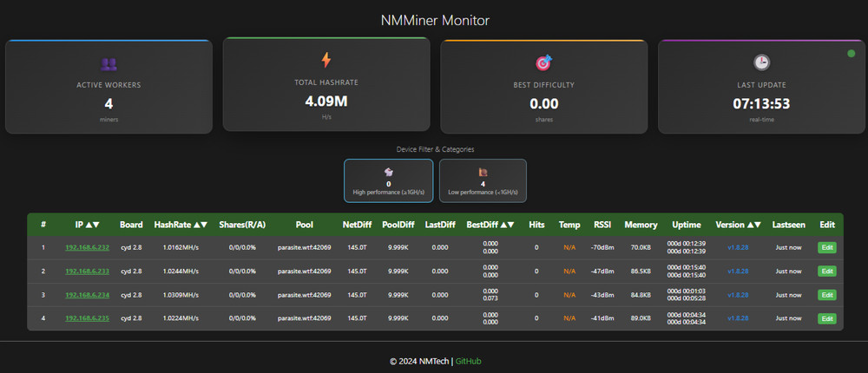Viewport: 868px width, 373px height.
Task: Click the Active Workers people icon
Action: click(108, 64)
